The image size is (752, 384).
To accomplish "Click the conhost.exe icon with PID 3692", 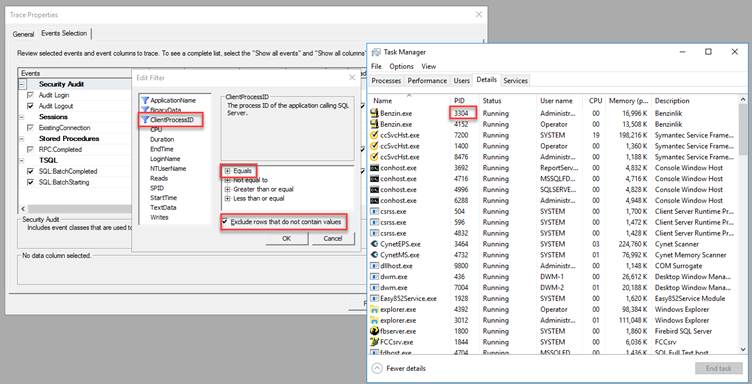I will pyautogui.click(x=375, y=168).
